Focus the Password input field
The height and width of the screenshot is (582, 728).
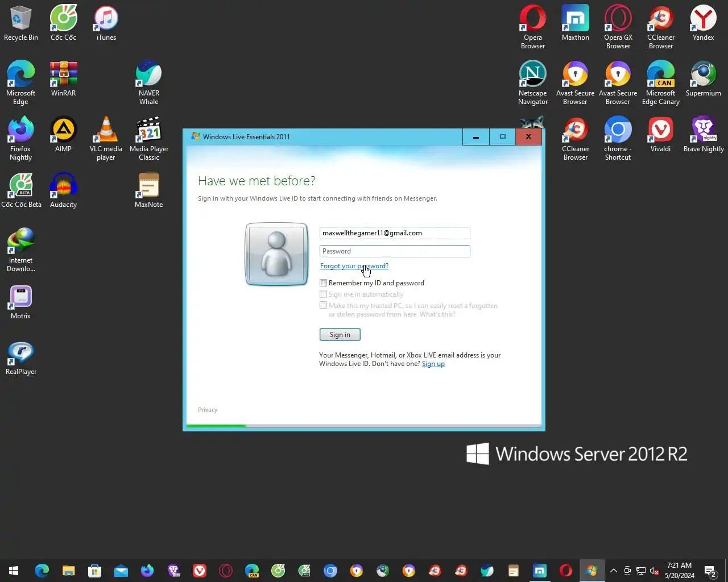click(x=395, y=251)
